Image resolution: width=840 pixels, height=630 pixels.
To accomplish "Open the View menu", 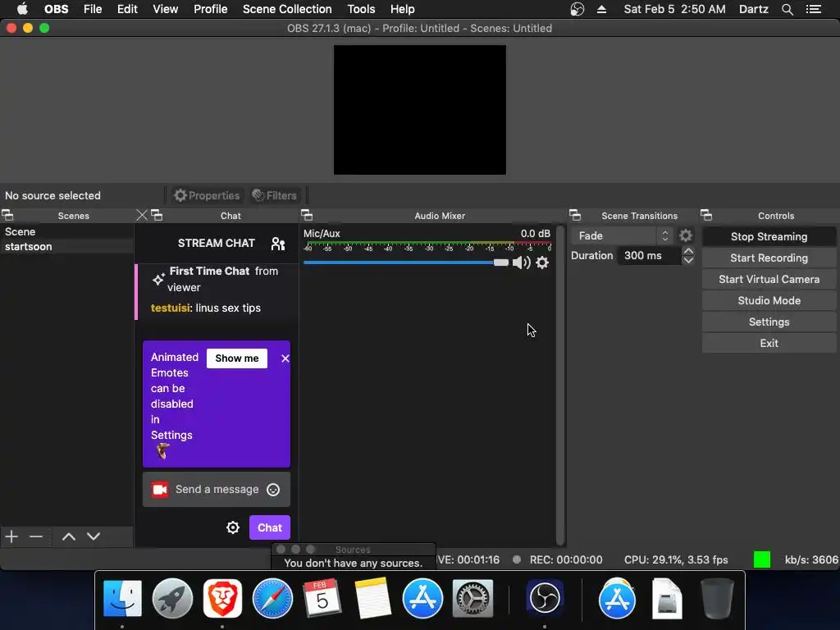I will coord(165,9).
